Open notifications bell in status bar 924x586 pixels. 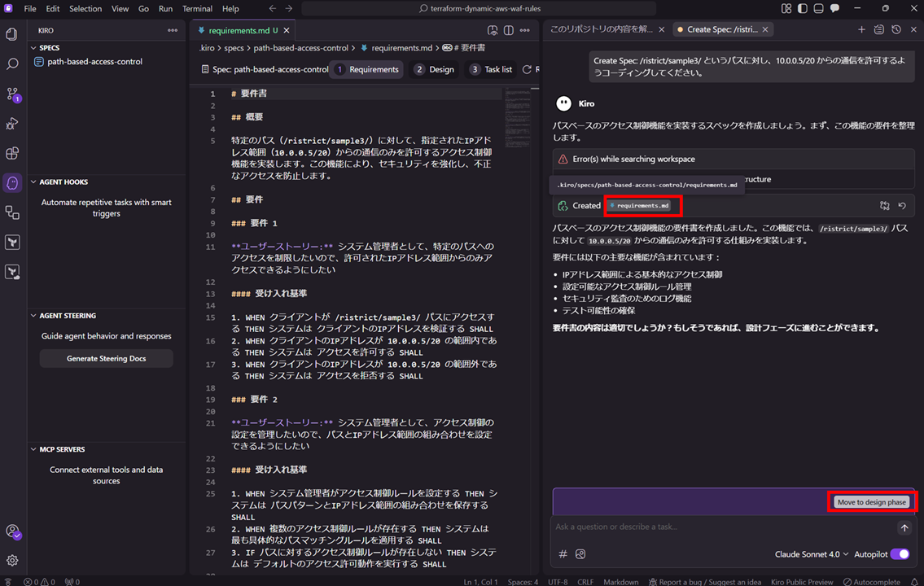914,582
